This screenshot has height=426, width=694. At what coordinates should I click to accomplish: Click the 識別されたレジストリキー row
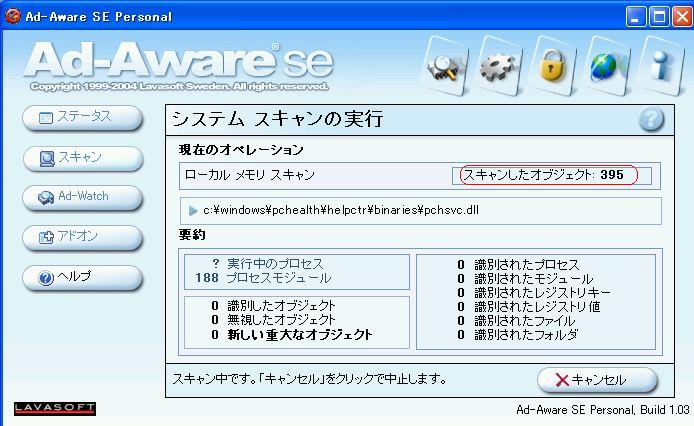(x=534, y=293)
